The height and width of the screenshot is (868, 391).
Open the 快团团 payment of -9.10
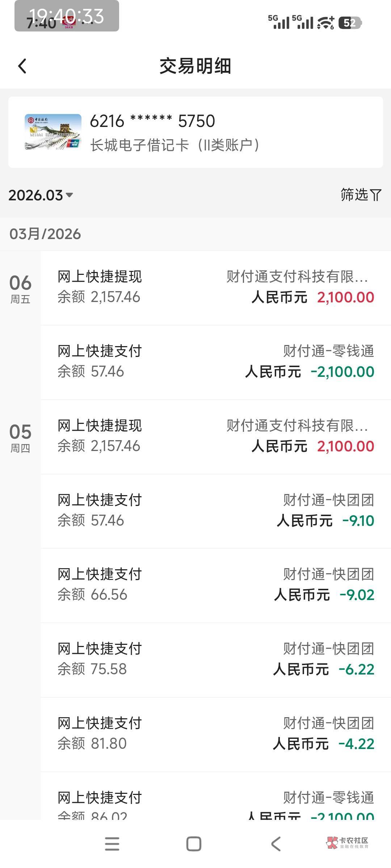[x=216, y=511]
